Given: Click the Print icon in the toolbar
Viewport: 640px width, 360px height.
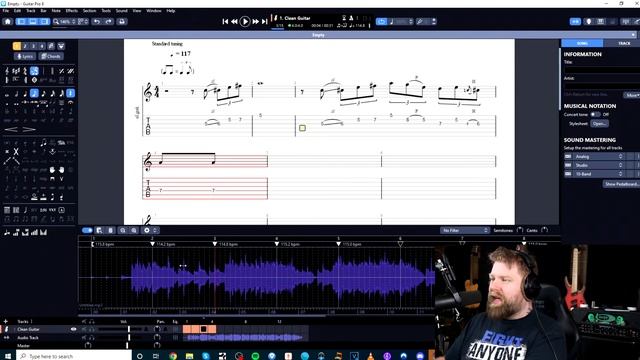Looking at the screenshot, I should 122,22.
